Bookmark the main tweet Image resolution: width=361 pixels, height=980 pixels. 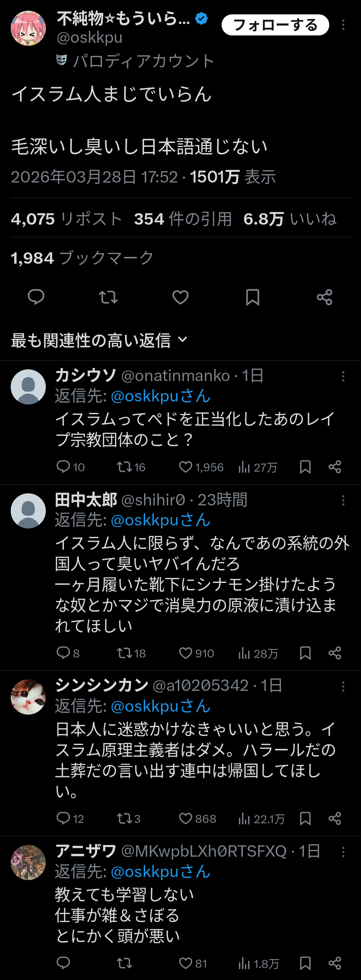click(x=253, y=298)
